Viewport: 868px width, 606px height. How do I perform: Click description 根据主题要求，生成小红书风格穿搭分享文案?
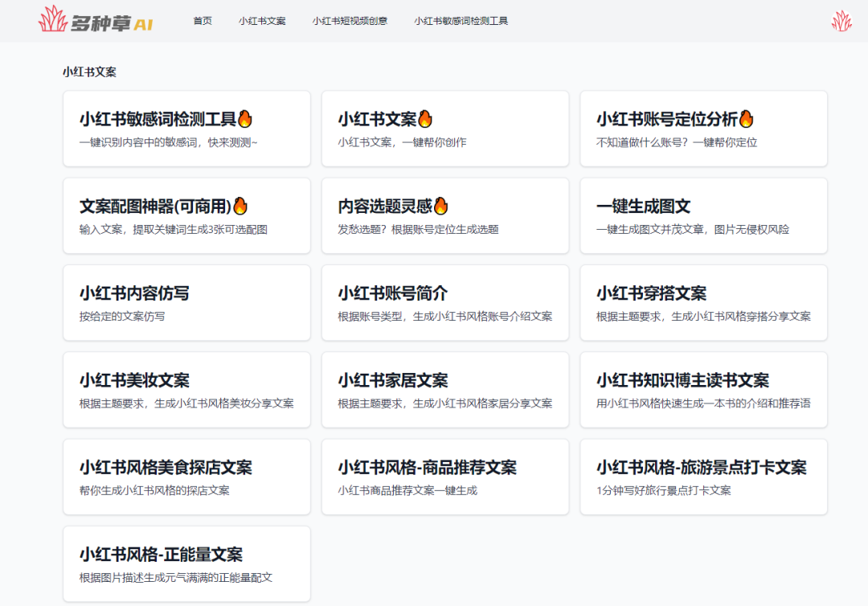pyautogui.click(x=703, y=317)
